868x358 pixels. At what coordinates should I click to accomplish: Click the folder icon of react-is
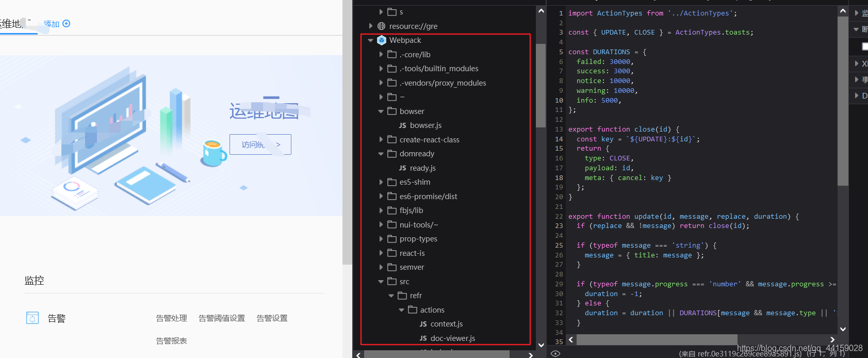pos(392,253)
